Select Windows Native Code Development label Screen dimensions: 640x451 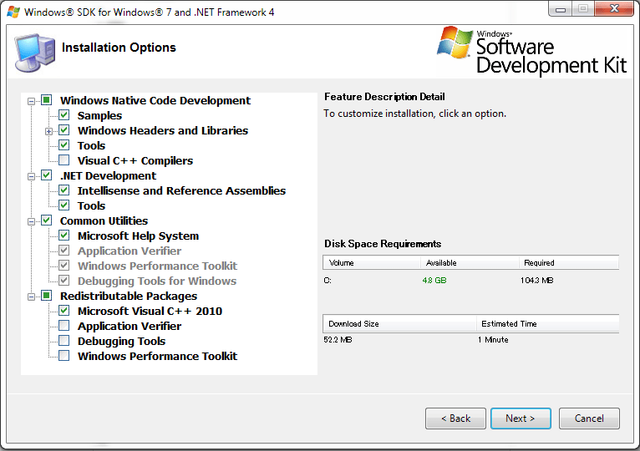pos(155,100)
